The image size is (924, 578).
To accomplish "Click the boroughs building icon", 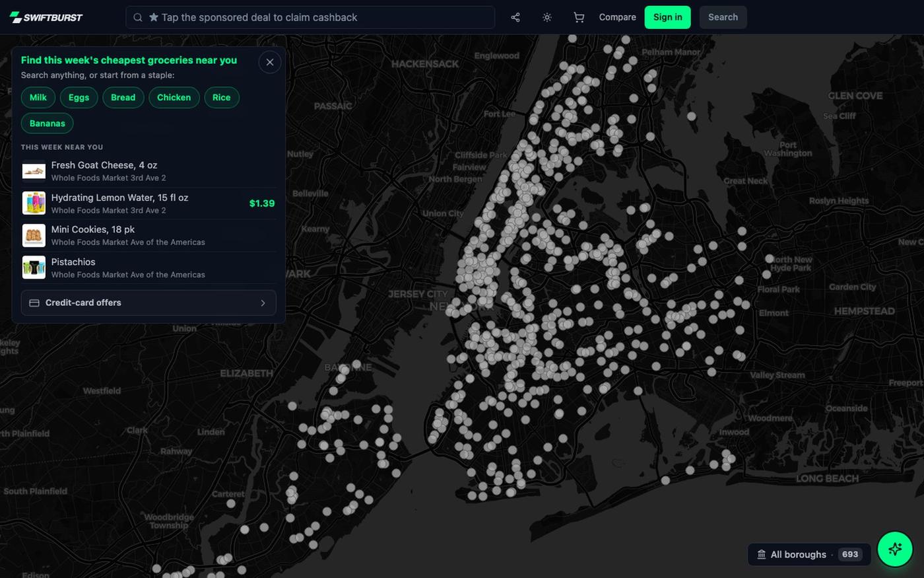I will [x=762, y=554].
